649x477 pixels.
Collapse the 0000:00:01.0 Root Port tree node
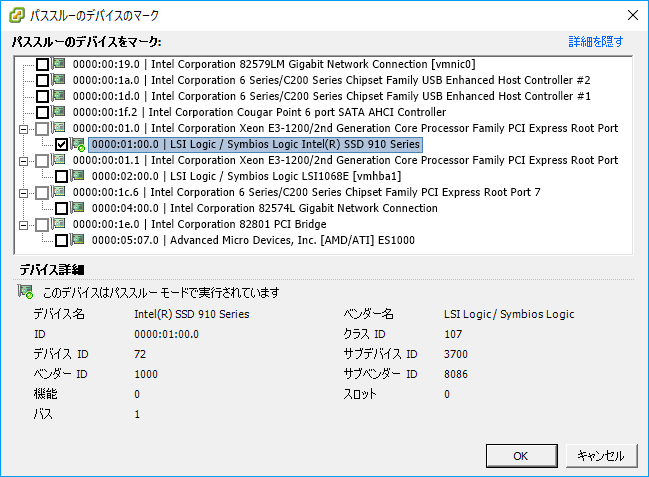pyautogui.click(x=24, y=129)
